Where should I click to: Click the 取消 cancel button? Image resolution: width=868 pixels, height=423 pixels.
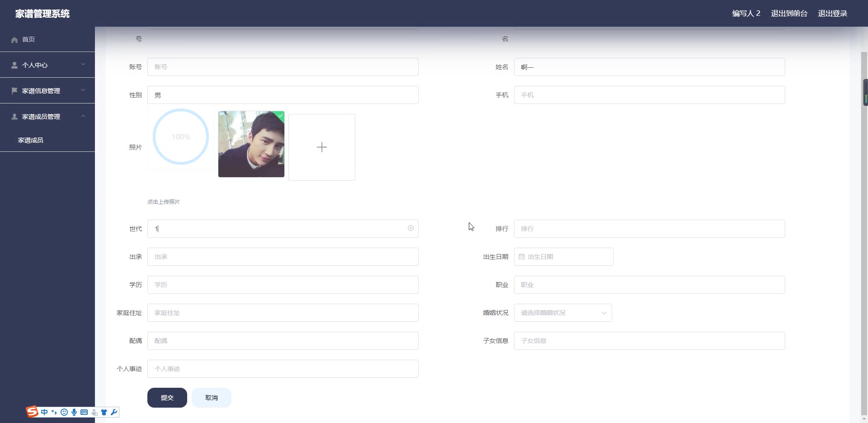click(212, 398)
